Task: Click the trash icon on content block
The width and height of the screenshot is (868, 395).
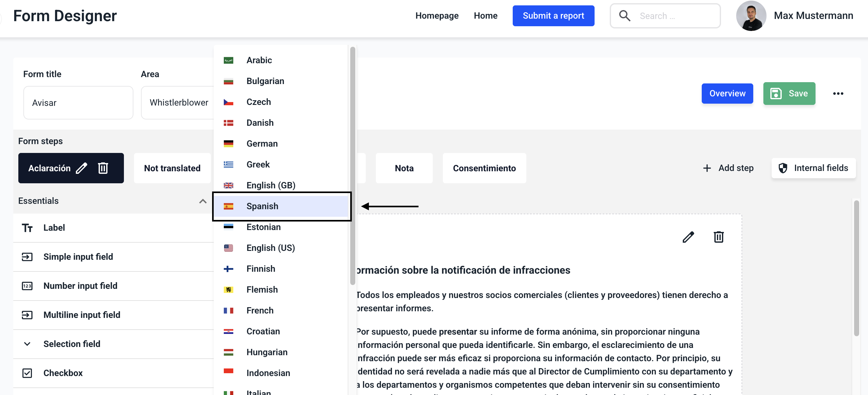Action: 718,237
